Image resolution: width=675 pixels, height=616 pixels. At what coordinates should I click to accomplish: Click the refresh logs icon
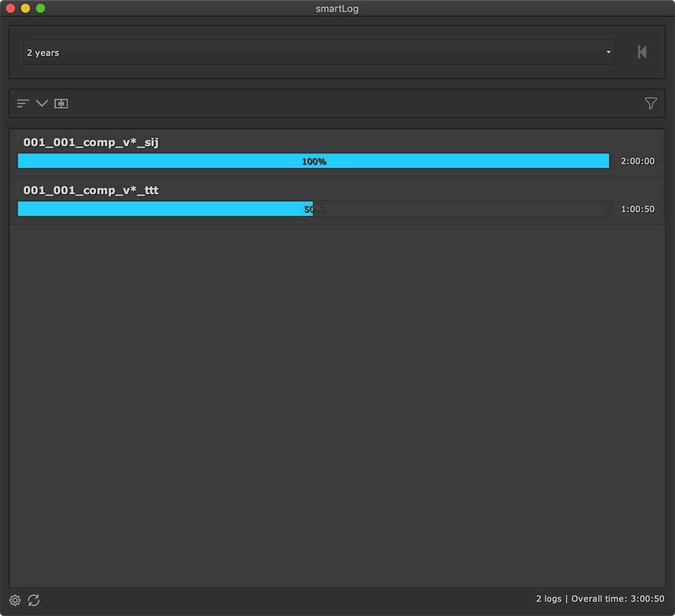pyautogui.click(x=34, y=600)
